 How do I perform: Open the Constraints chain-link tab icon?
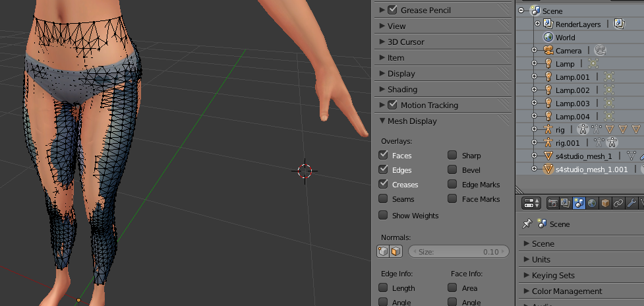coord(618,203)
